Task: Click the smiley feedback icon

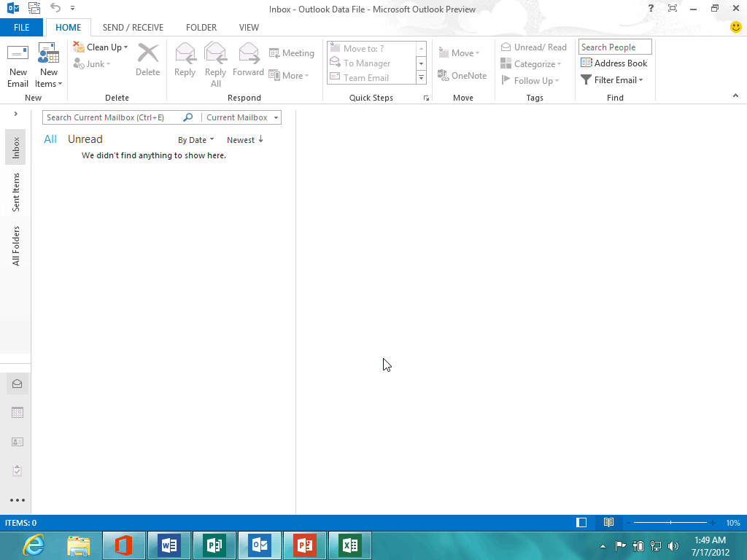Action: 735,27
